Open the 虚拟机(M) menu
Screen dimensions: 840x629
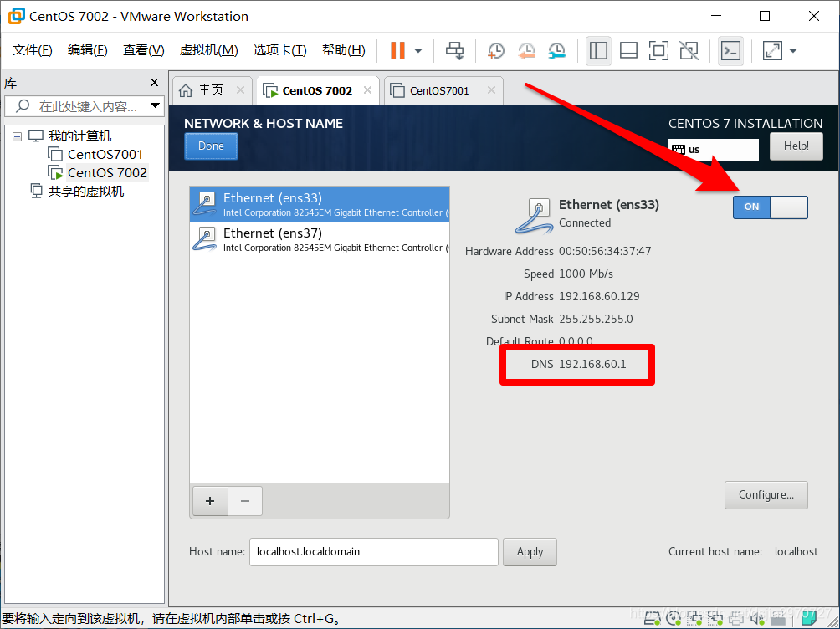point(208,50)
